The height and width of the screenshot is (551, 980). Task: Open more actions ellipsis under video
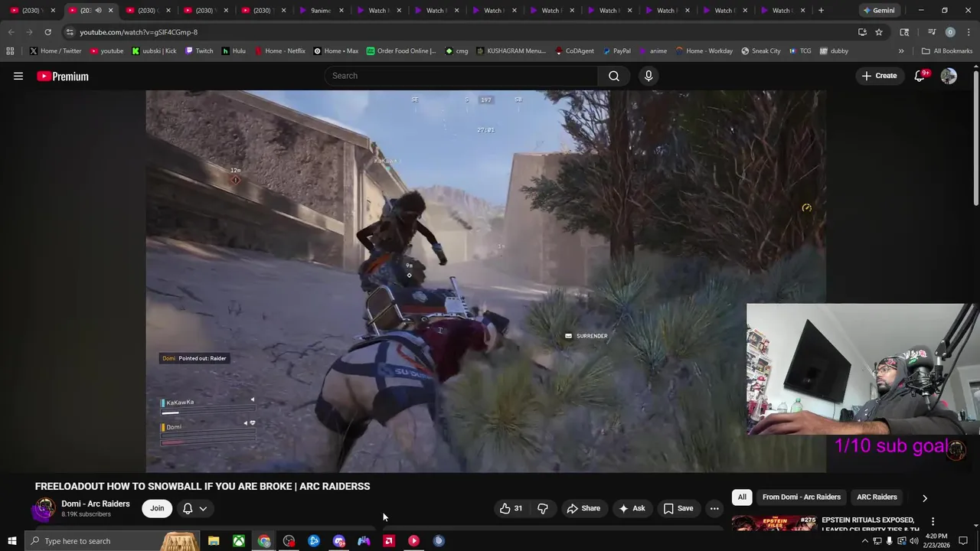tap(714, 508)
